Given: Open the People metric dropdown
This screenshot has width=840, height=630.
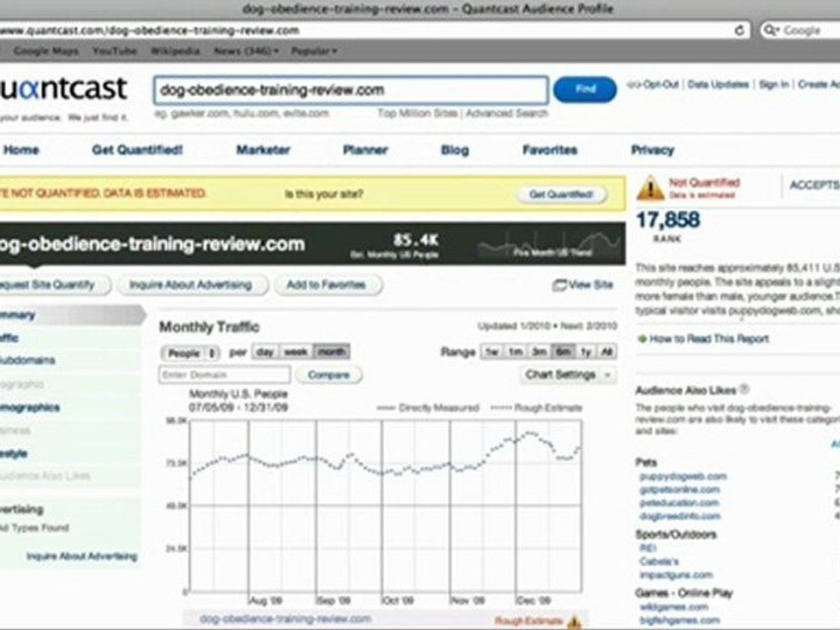Looking at the screenshot, I should [x=191, y=353].
